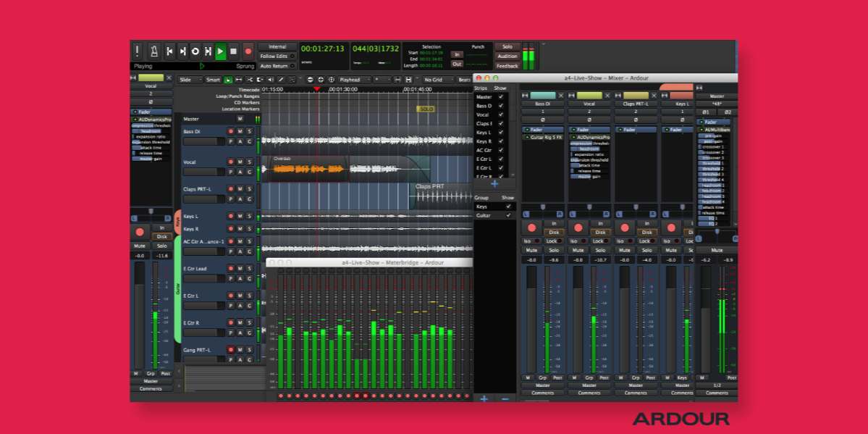The image size is (868, 434).
Task: Select the Draw pencil tool
Action: coord(280,80)
